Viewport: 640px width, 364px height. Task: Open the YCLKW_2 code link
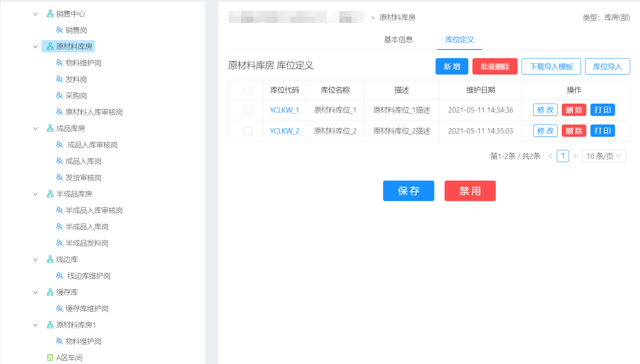pyautogui.click(x=284, y=131)
